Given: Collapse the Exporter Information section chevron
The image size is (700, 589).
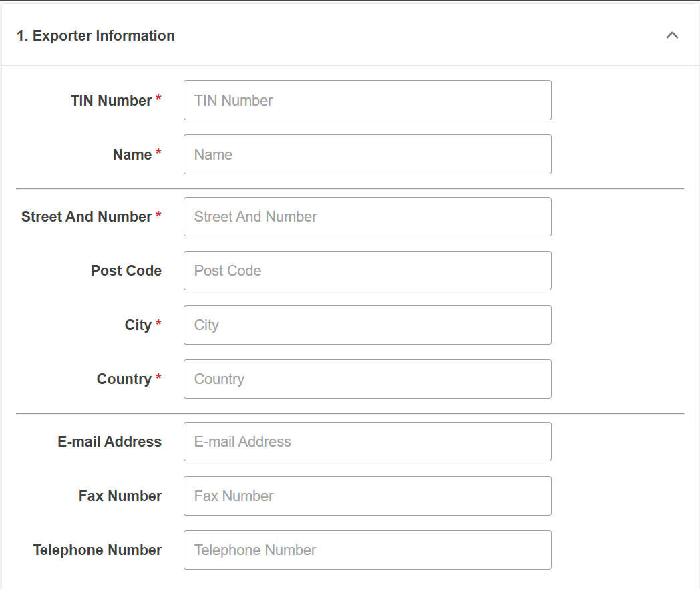Looking at the screenshot, I should (x=672, y=35).
